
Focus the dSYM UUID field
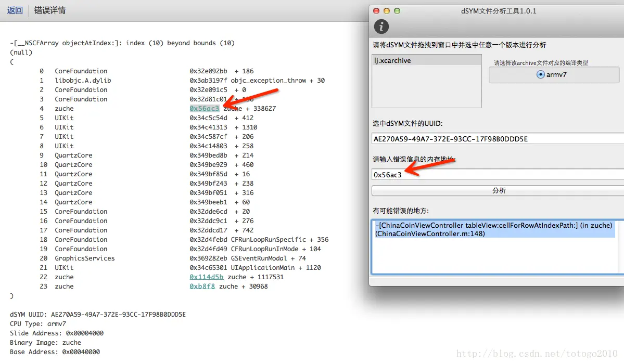click(x=498, y=139)
